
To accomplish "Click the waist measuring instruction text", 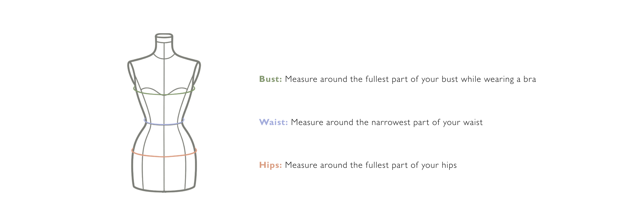I will pos(387,122).
